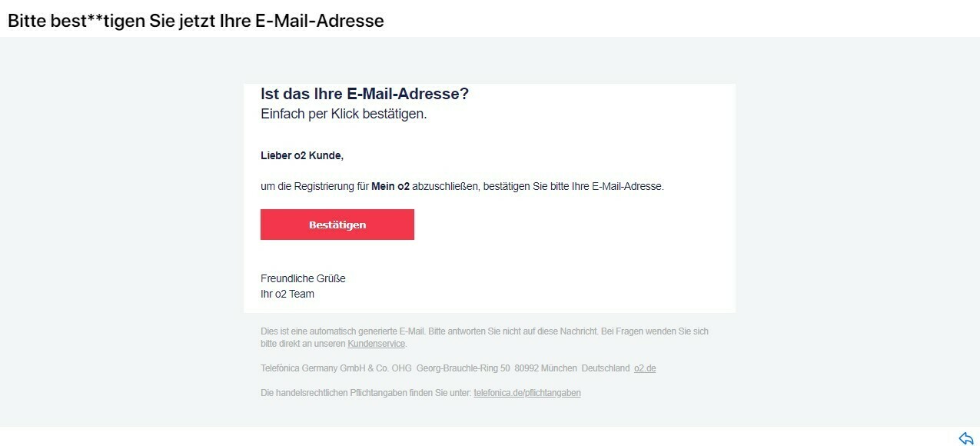The image size is (980, 446).
Task: Click the 'Ihr o2 Team' signature
Action: tap(287, 294)
